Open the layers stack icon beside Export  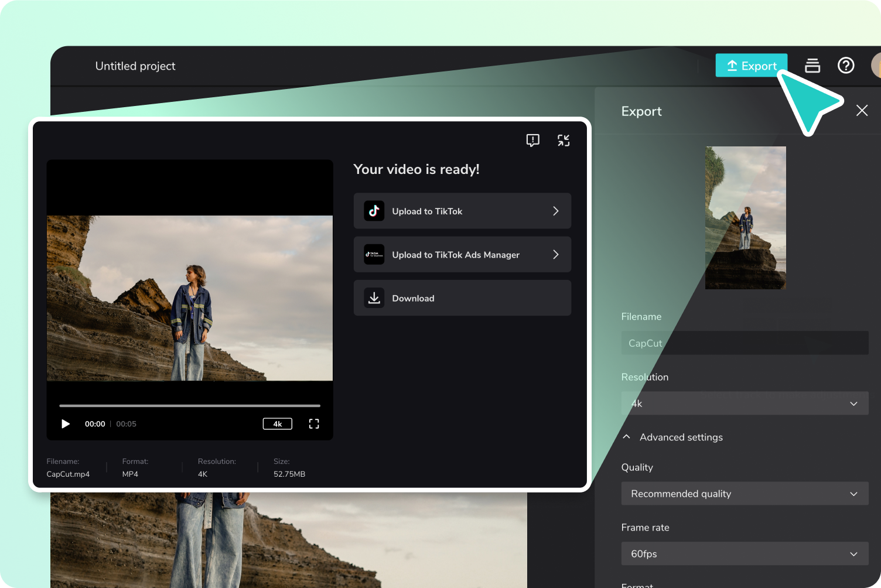812,66
